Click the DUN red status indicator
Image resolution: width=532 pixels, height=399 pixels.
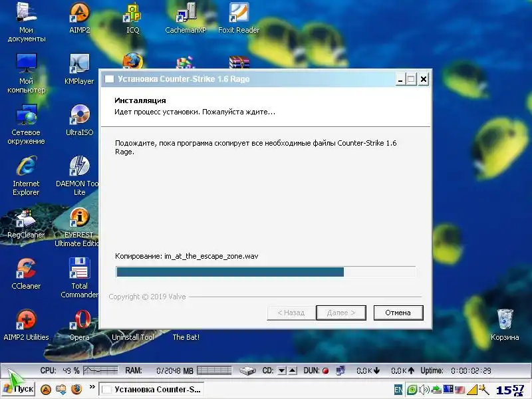[x=325, y=371]
